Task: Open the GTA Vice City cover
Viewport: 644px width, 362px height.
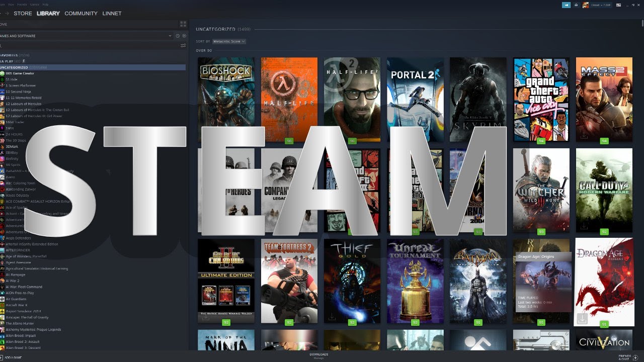Action: click(541, 100)
